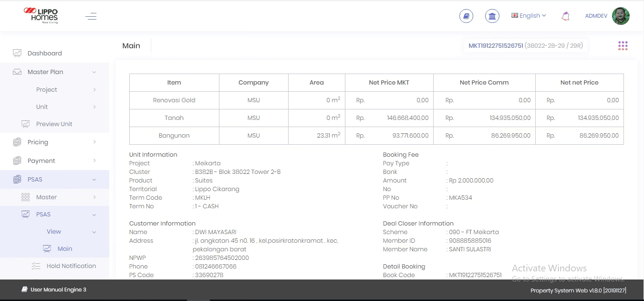
Task: Click the Dashboard chart icon
Action: (17, 53)
